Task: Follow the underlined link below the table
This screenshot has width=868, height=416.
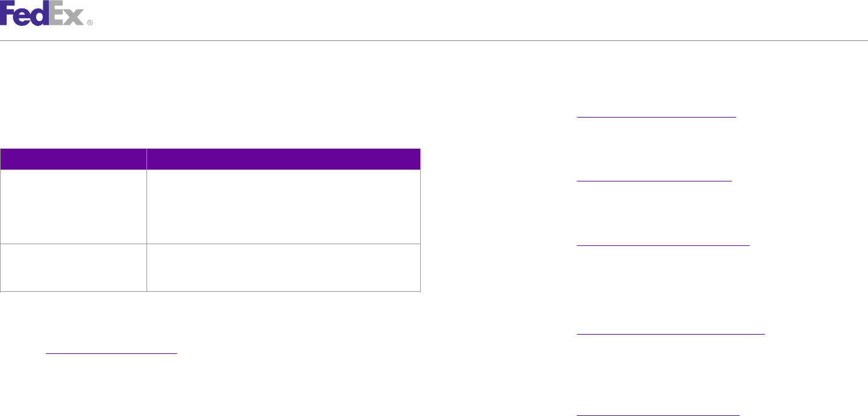Action: click(112, 353)
